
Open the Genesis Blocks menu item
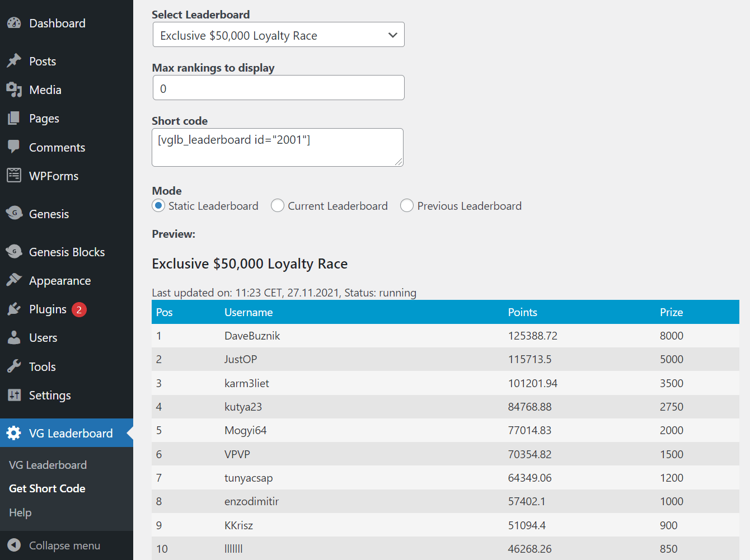[67, 252]
